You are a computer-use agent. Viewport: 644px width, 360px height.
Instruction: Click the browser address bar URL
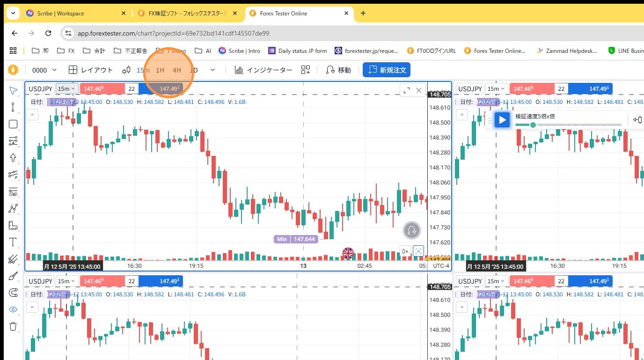pos(173,33)
